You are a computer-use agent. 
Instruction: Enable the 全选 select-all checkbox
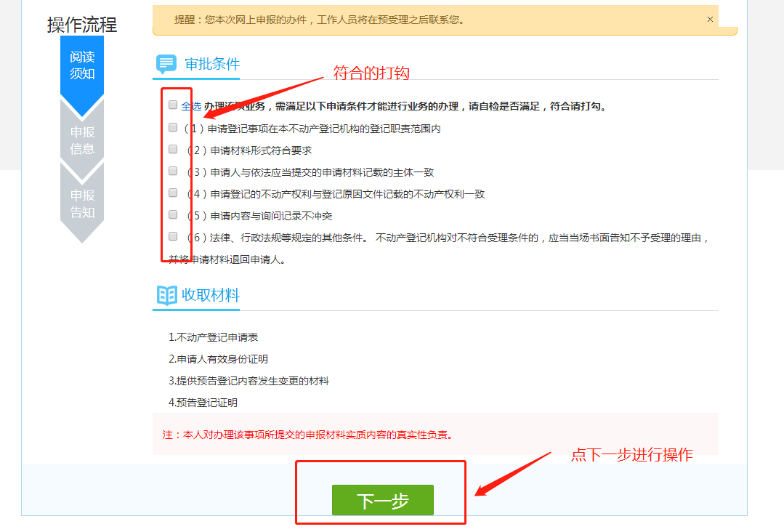click(x=172, y=105)
